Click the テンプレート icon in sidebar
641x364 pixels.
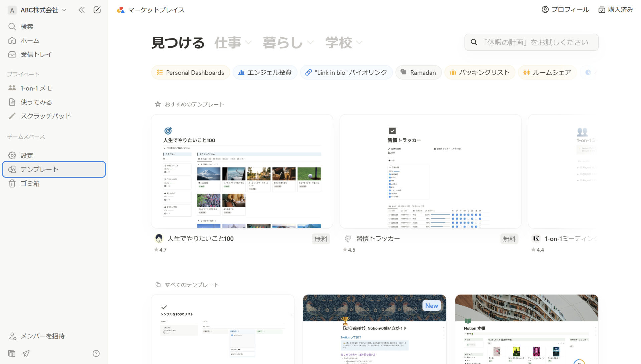(x=12, y=169)
